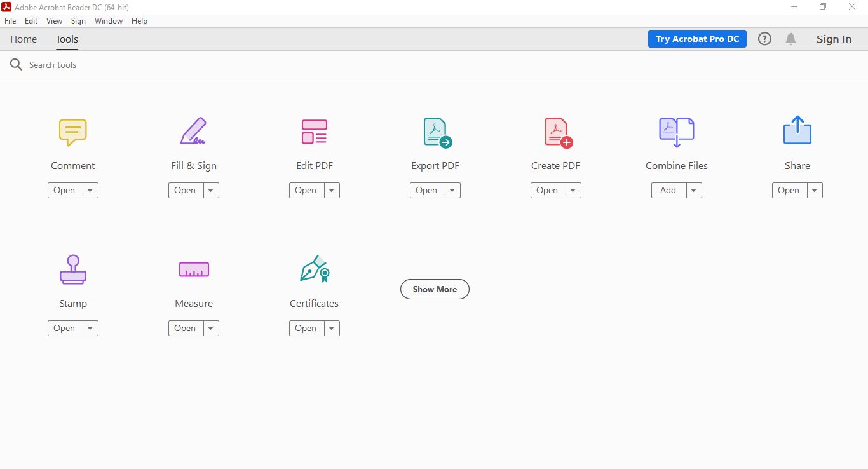Open the Edit menu
The width and height of the screenshot is (868, 469).
(31, 21)
